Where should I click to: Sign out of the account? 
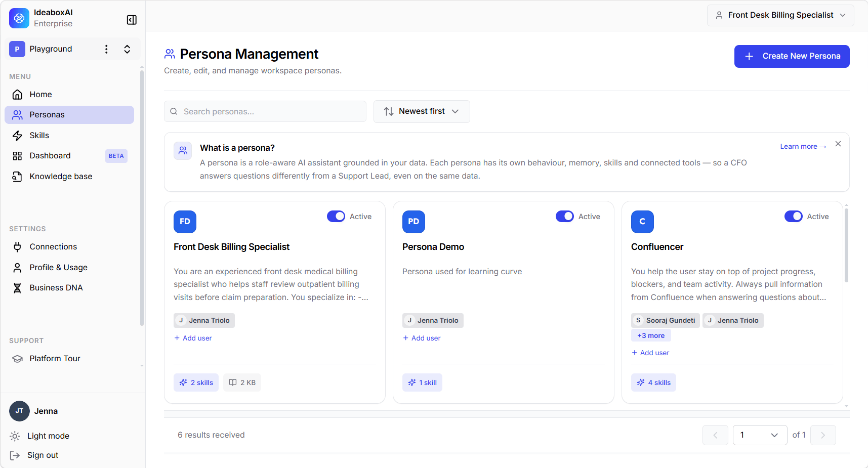(34, 455)
